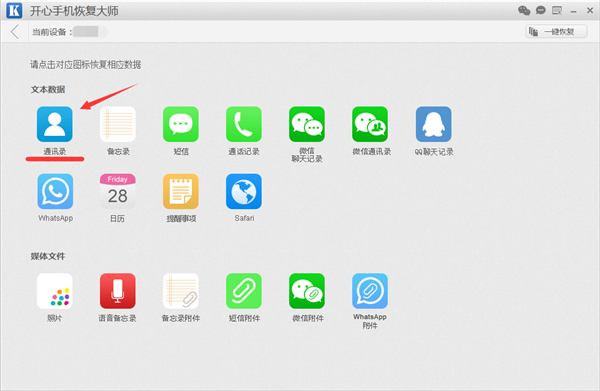
Task: Open the WhatsApp附件 attachments icon
Action: (370, 291)
